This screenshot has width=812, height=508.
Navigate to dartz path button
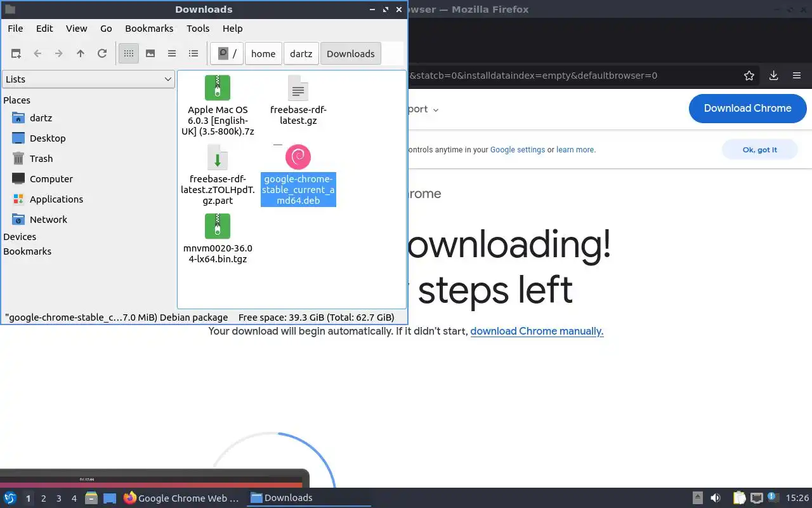[x=301, y=53]
